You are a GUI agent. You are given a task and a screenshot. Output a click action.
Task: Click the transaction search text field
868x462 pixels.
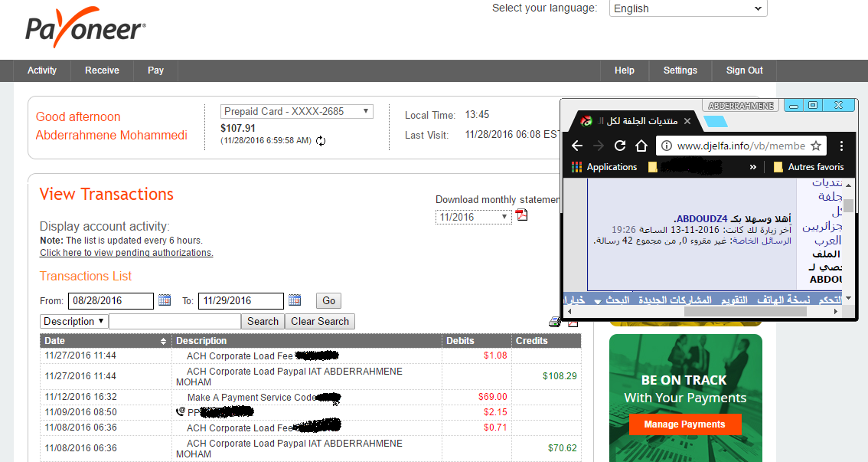tap(175, 321)
